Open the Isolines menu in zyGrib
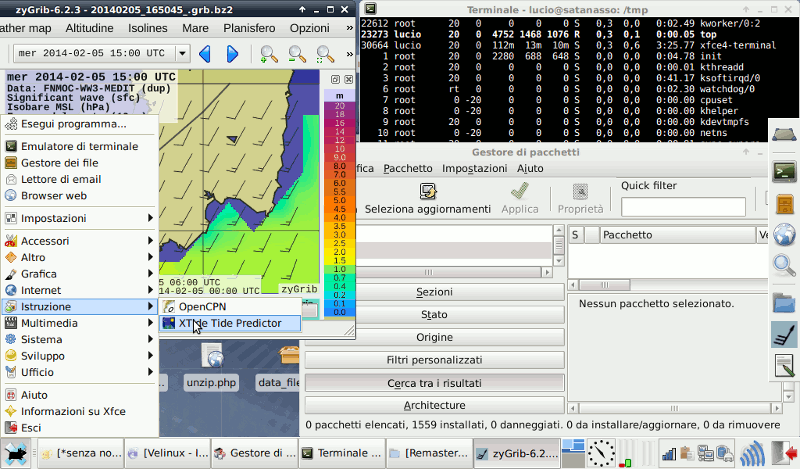The height and width of the screenshot is (469, 800). pos(147,28)
